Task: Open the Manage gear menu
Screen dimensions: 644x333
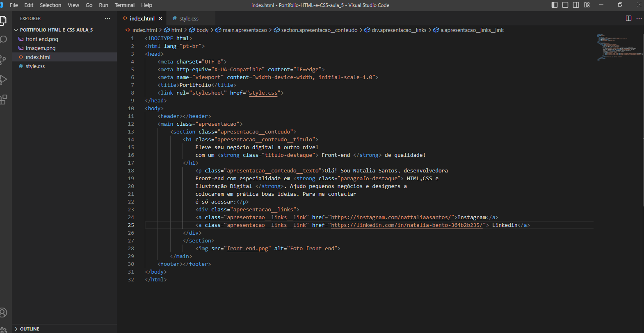Action: 3,330
